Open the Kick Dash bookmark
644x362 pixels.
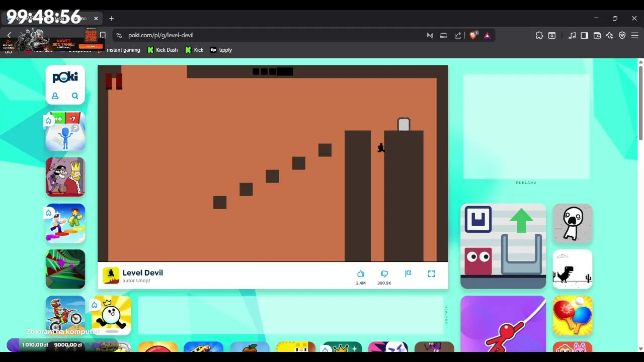163,50
